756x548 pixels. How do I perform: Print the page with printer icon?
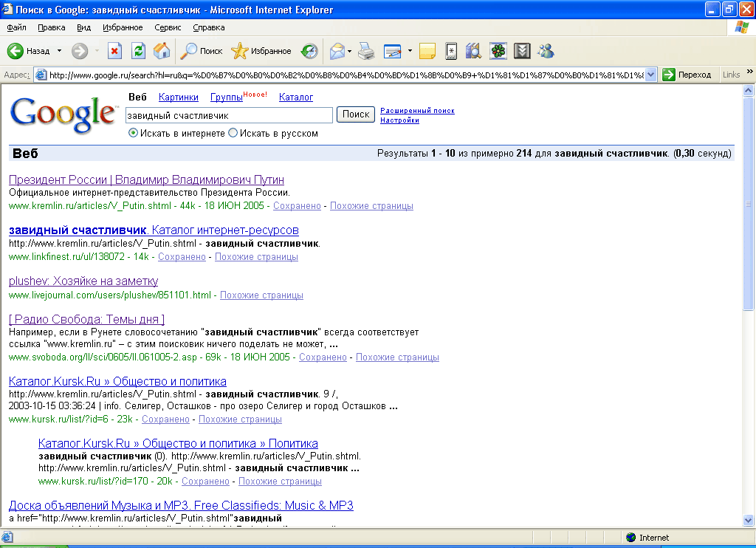pos(367,51)
